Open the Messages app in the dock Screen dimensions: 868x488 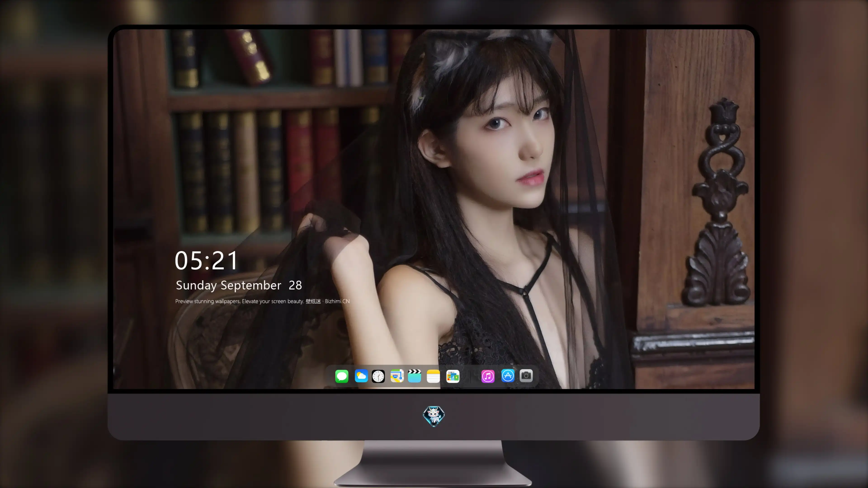tap(342, 376)
